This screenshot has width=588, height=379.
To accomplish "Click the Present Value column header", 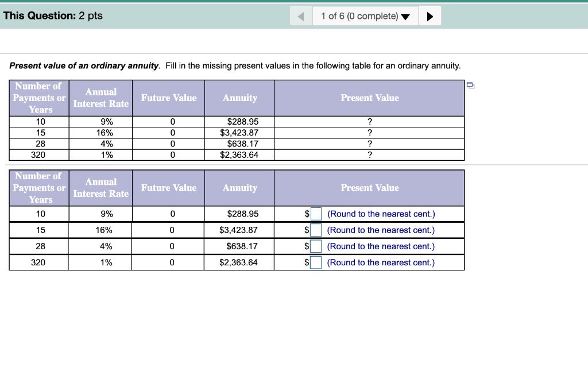I will tap(369, 98).
